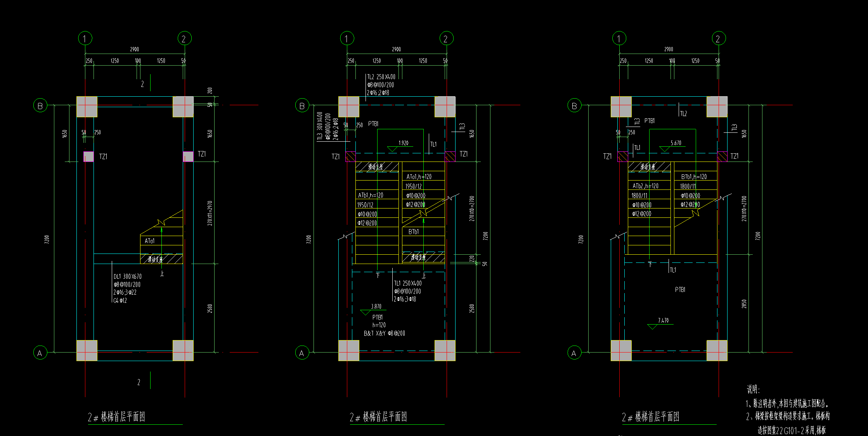Select the '3.870' elevation value
The width and height of the screenshot is (868, 436).
[x=376, y=306]
